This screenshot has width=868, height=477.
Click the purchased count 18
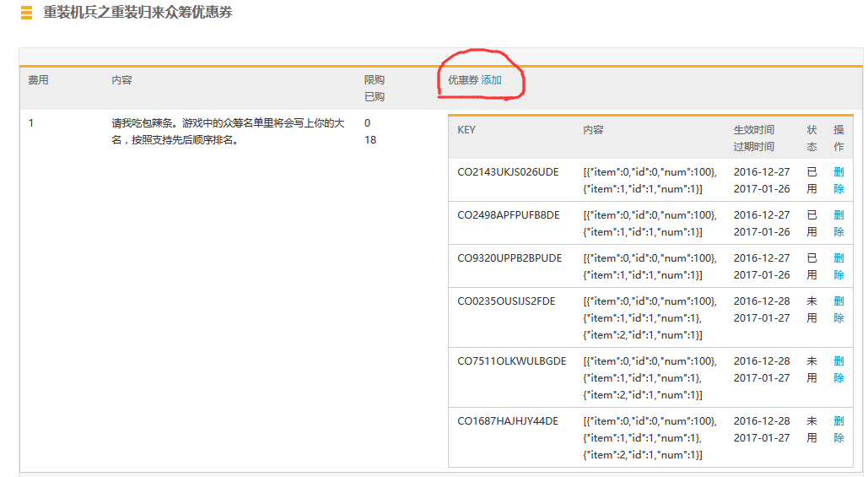click(370, 139)
